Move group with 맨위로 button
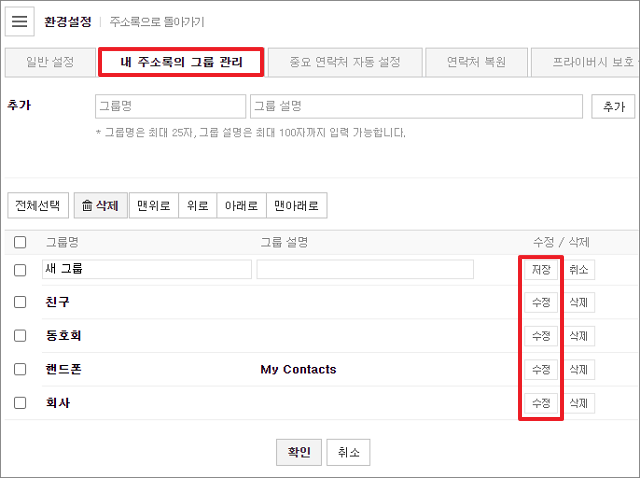 (155, 206)
